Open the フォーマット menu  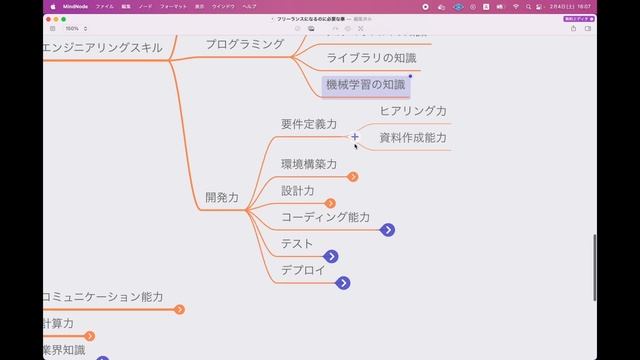pos(173,7)
